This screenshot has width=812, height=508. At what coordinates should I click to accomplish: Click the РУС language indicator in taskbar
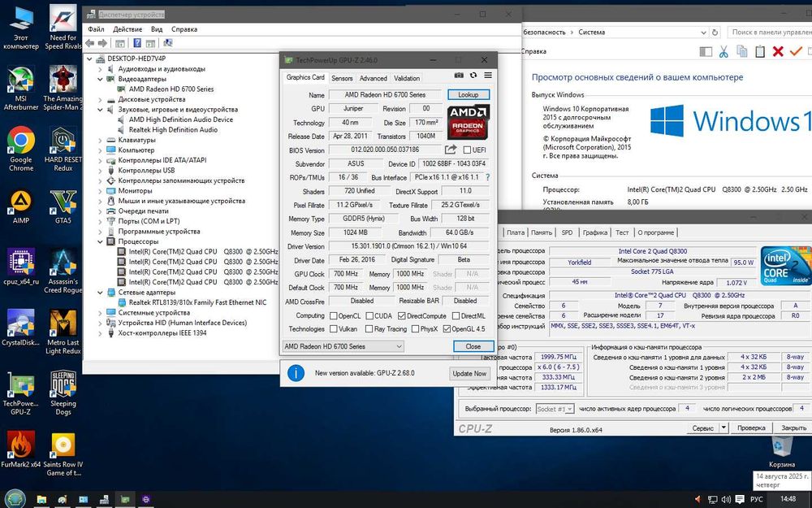point(757,499)
